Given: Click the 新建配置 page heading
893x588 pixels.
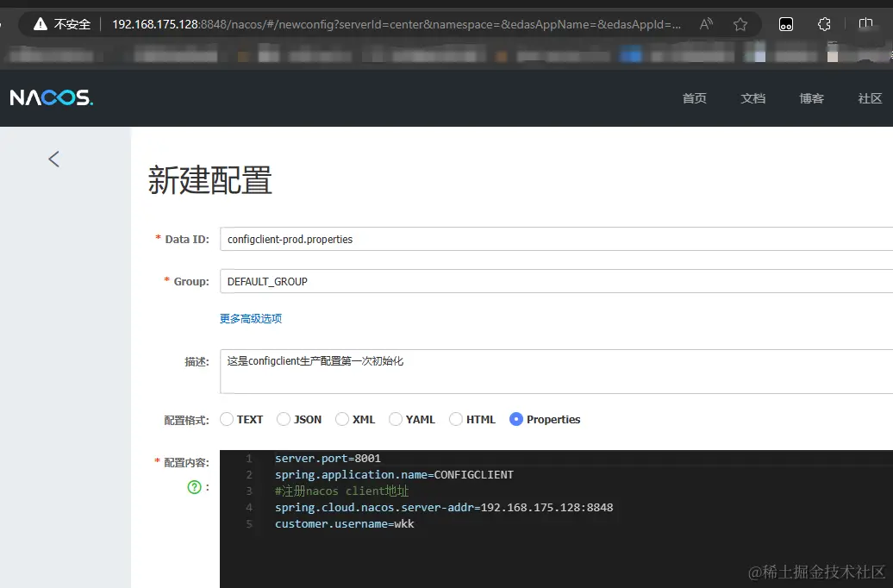Looking at the screenshot, I should 210,180.
